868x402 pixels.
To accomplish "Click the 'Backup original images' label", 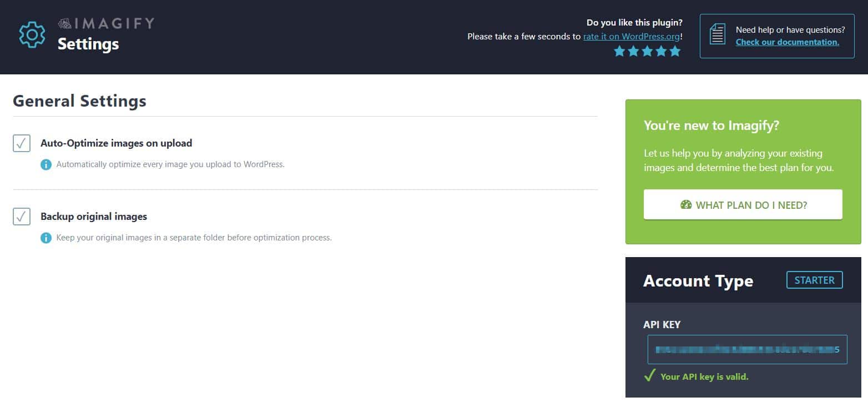I will click(x=94, y=217).
